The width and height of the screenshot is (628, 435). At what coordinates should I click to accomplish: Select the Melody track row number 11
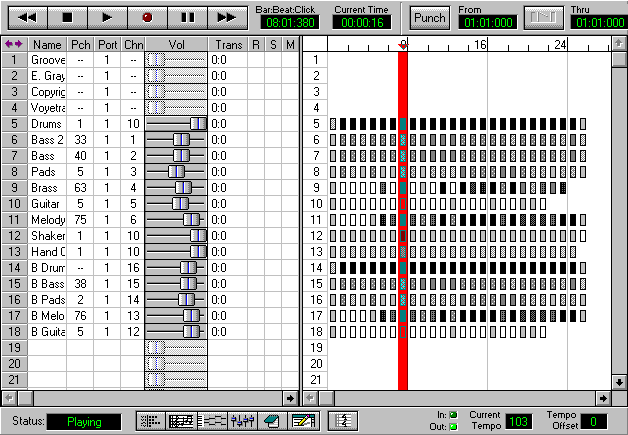pos(14,219)
